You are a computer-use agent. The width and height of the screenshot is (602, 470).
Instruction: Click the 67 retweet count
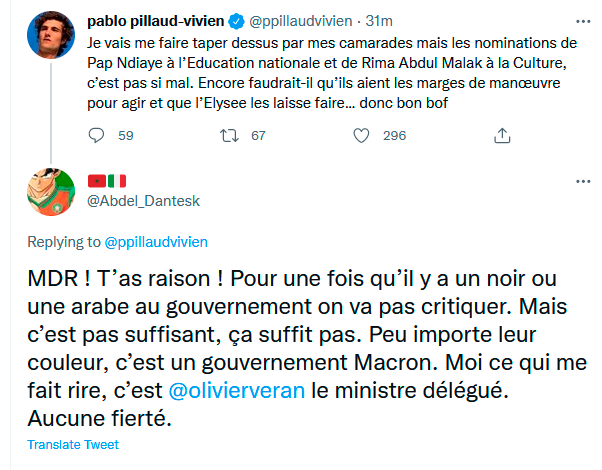258,135
